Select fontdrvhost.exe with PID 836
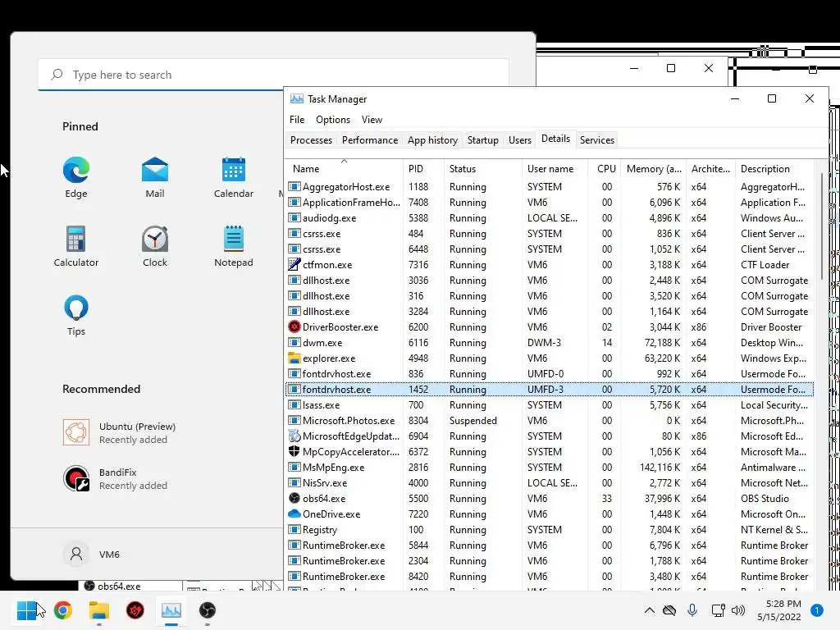The width and height of the screenshot is (840, 630). point(550,373)
